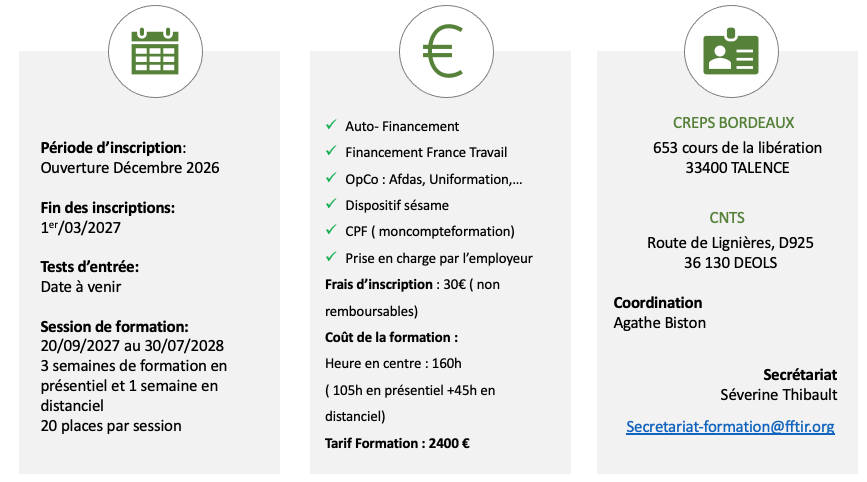
Task: Click the green calendar icon
Action: pyautogui.click(x=155, y=51)
